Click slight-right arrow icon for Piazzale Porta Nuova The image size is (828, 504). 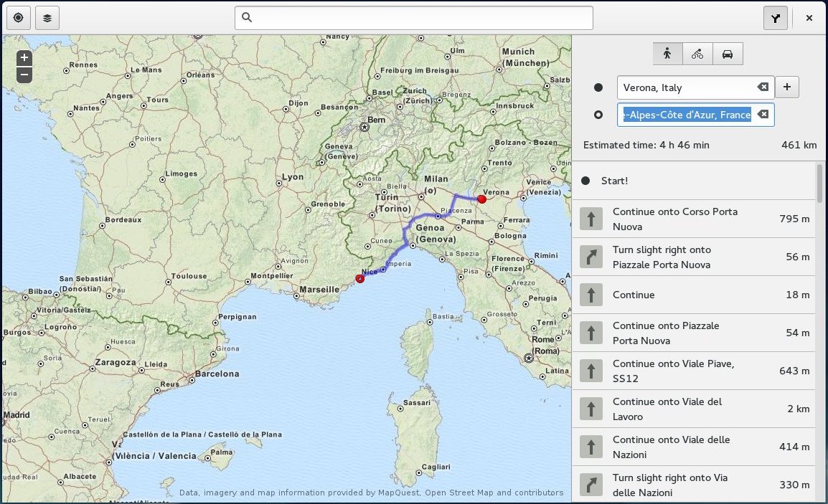591,257
